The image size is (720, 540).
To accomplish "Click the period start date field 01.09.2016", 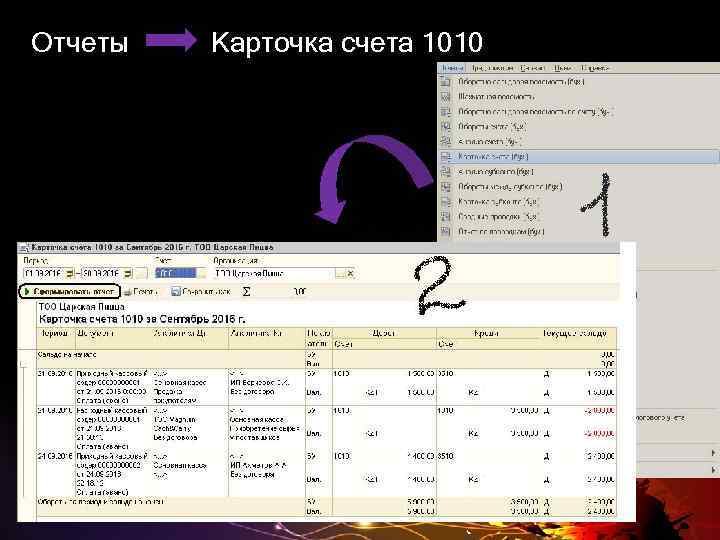I will (x=44, y=274).
